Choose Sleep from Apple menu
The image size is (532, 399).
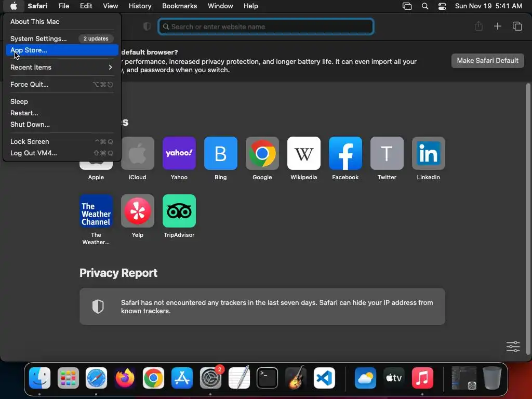click(x=62, y=101)
